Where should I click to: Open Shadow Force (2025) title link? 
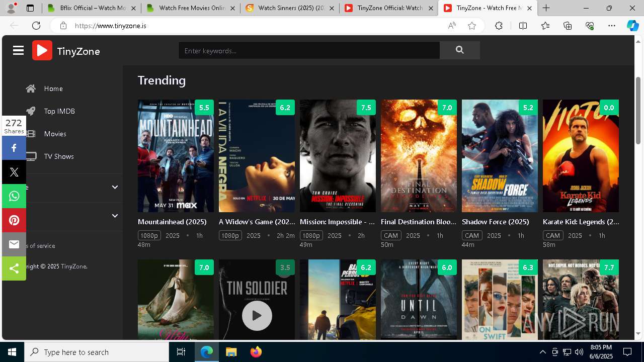[496, 222]
